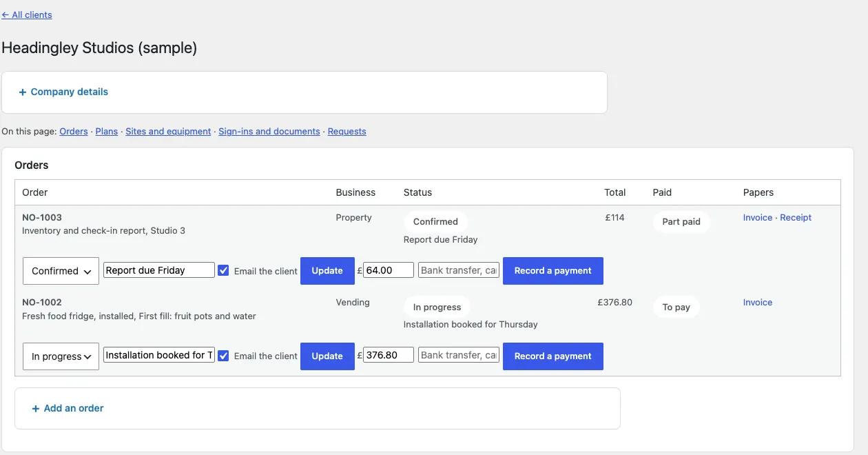Screen dimensions: 868x455
Task: Open Invoice link for order NO-1003
Action: [x=758, y=217]
